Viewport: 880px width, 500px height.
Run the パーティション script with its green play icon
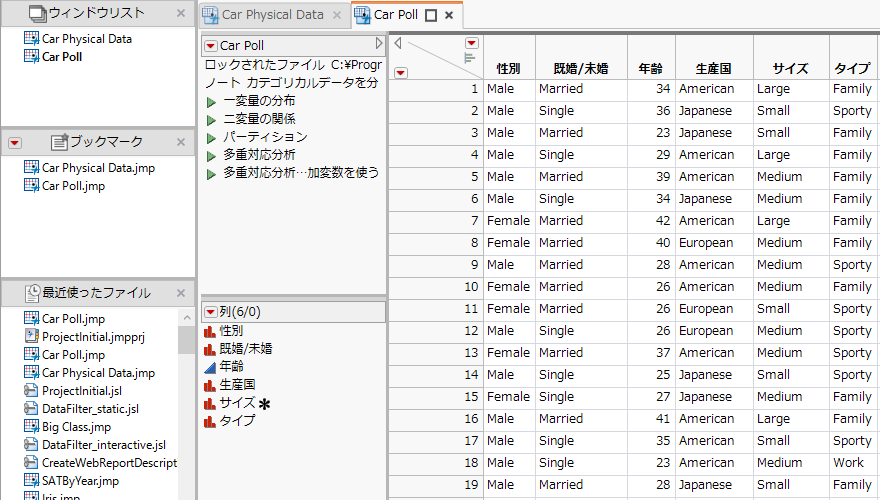211,137
